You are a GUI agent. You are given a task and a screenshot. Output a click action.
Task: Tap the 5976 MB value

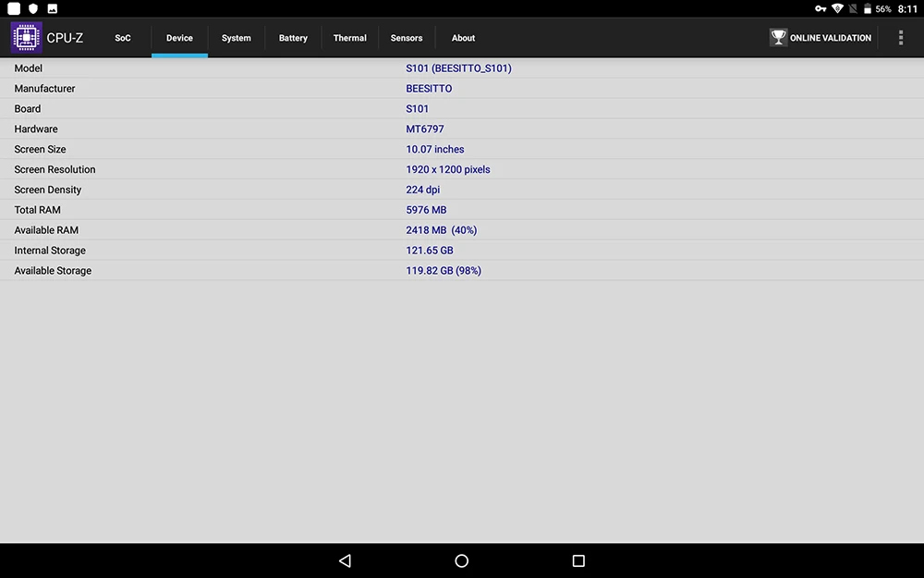pyautogui.click(x=426, y=210)
